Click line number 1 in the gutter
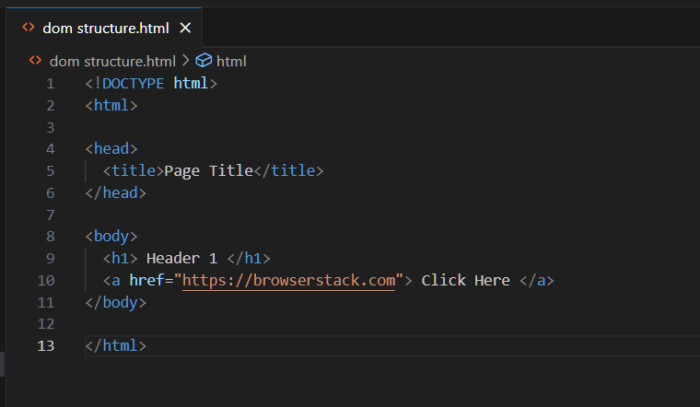 click(50, 83)
